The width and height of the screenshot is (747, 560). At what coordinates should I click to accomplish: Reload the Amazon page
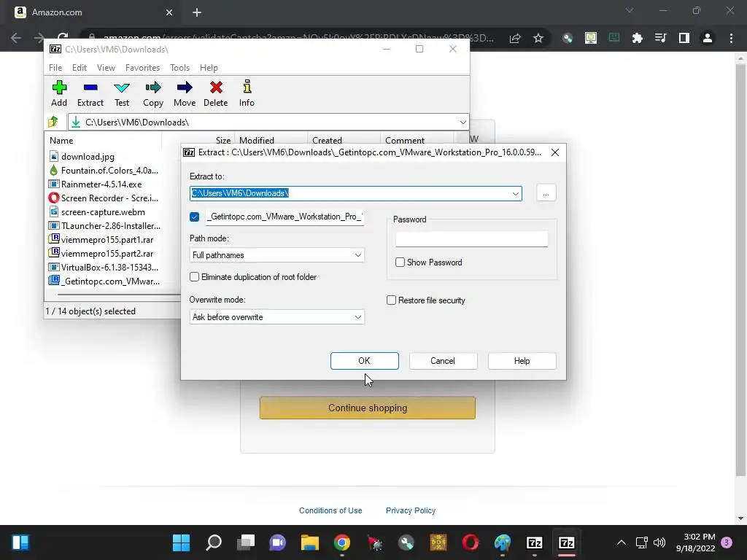[x=63, y=38]
